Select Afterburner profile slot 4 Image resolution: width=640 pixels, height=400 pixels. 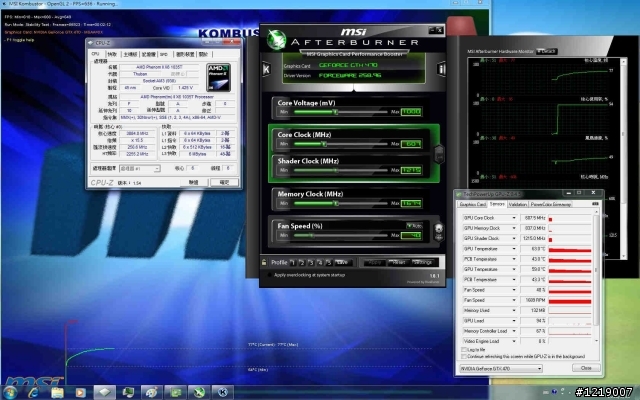point(320,262)
